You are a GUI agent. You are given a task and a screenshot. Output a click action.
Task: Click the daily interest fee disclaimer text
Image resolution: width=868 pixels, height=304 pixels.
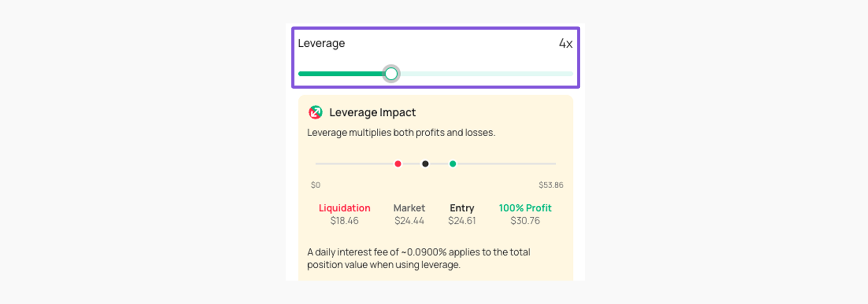pyautogui.click(x=418, y=258)
